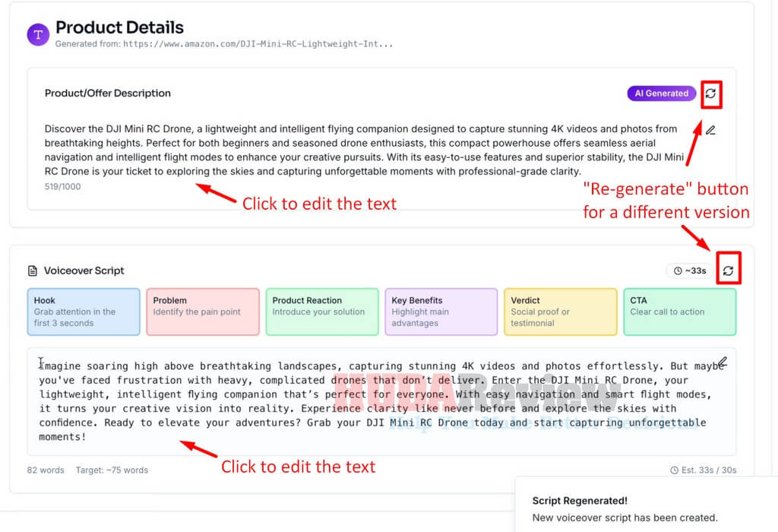Click into the voiceover script text area

[381, 401]
